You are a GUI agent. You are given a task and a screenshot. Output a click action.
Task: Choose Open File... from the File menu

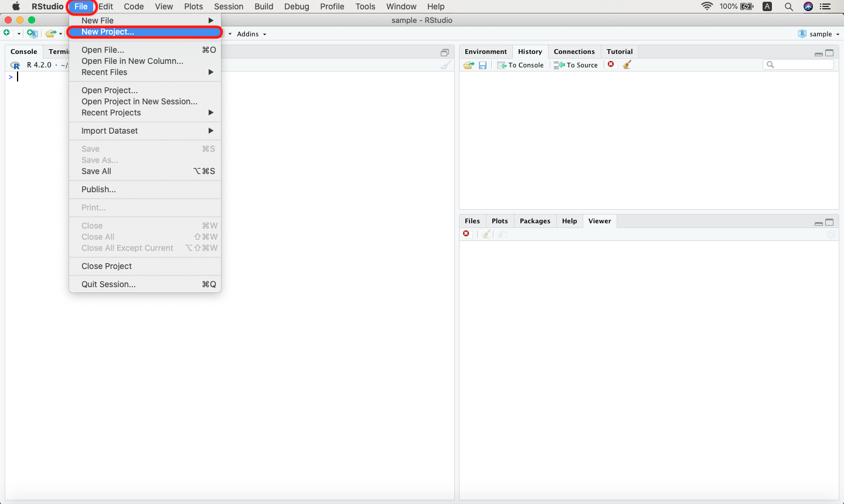(145, 50)
